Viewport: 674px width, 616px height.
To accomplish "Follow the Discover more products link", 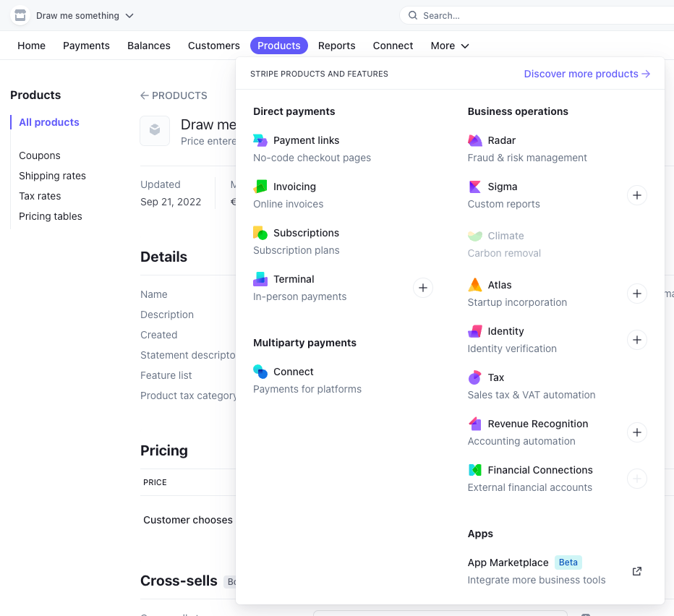I will point(586,74).
